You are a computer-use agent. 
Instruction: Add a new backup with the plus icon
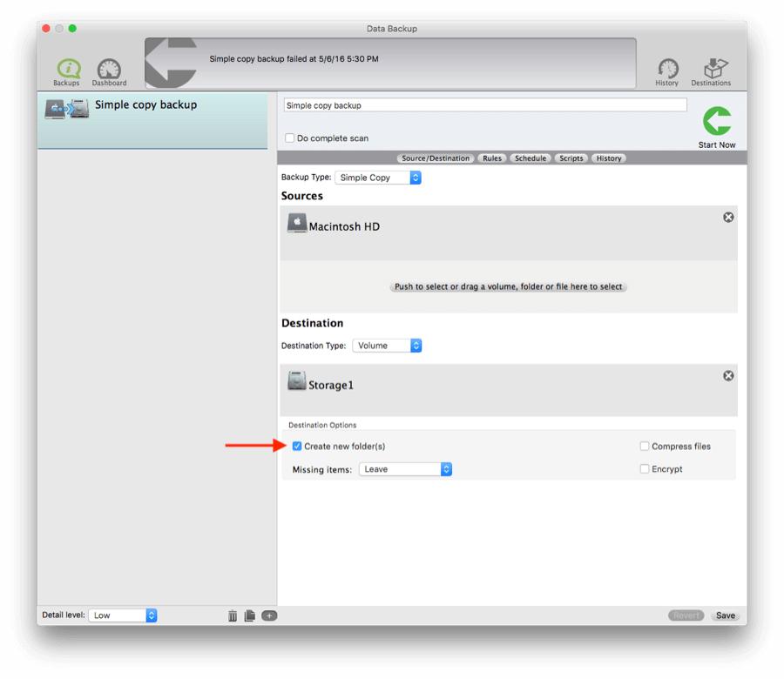click(269, 615)
